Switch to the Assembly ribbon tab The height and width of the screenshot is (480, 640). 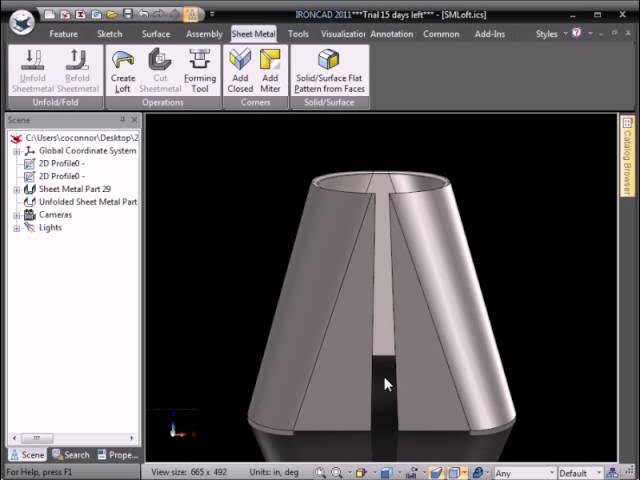click(204, 34)
